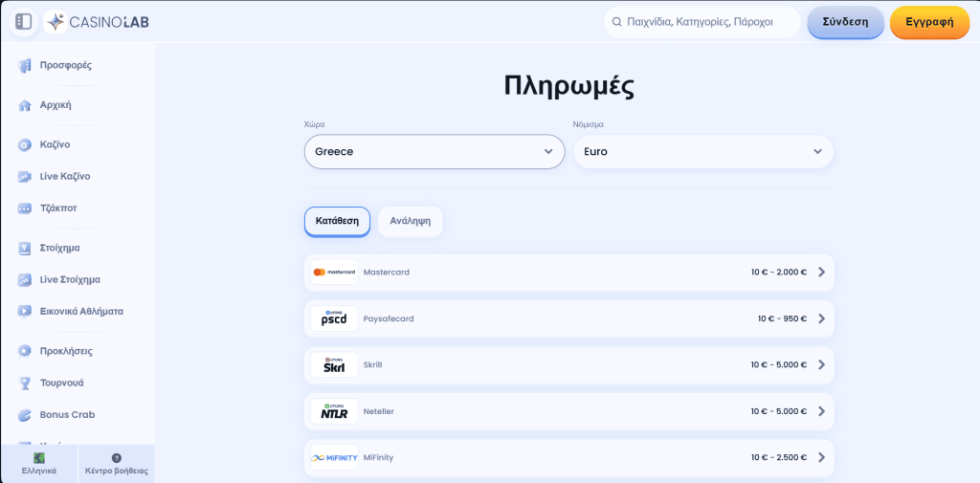Go to Αρχική in the sidebar
This screenshot has height=483, width=980.
[x=56, y=105]
